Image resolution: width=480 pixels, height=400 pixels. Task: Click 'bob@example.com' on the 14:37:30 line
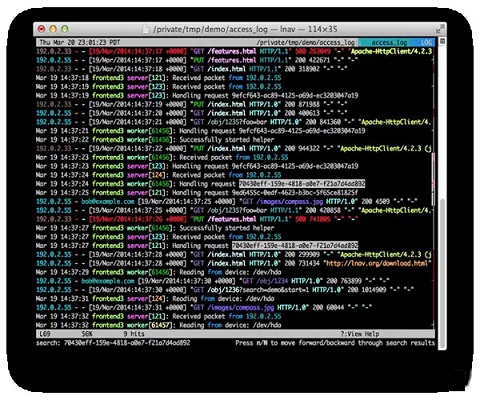(x=108, y=281)
